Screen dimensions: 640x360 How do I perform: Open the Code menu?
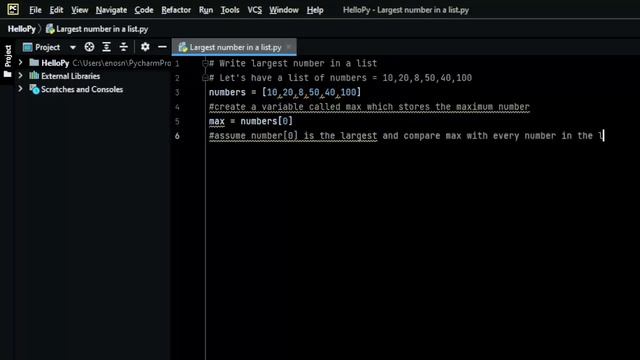click(x=144, y=10)
